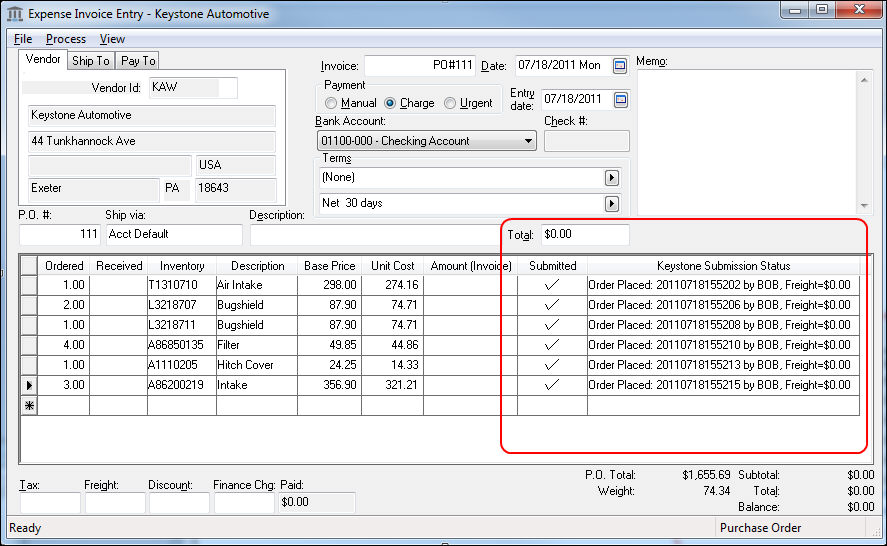The height and width of the screenshot is (546, 887).
Task: Open the View menu
Action: click(112, 39)
